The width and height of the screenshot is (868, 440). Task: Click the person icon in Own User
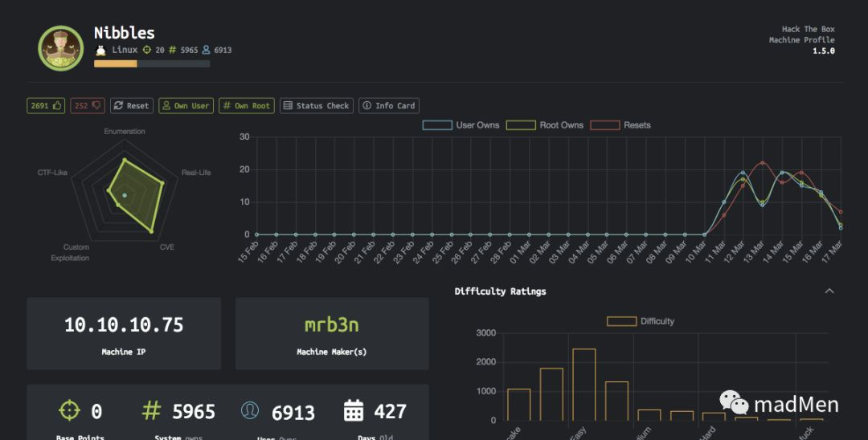[x=166, y=105]
